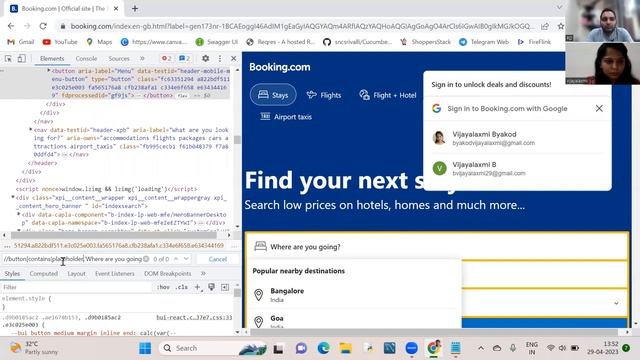The height and width of the screenshot is (360, 640).
Task: Toggle rendering emulations paintbrush icon
Action: coord(211,287)
